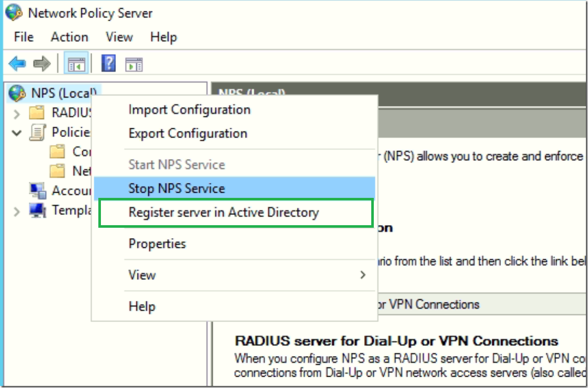The height and width of the screenshot is (388, 588).
Task: Select the NPS (Local) tree root
Action: [64, 93]
